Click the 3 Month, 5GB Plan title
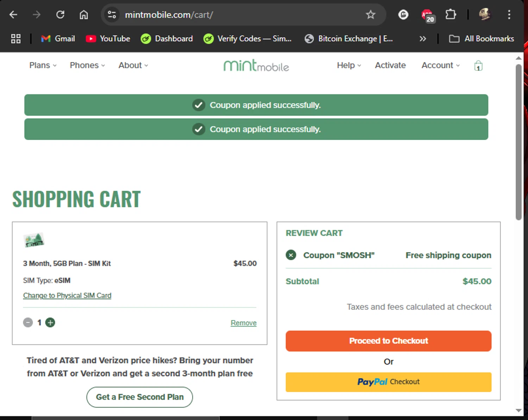Viewport: 528px width, 420px height. (67, 263)
